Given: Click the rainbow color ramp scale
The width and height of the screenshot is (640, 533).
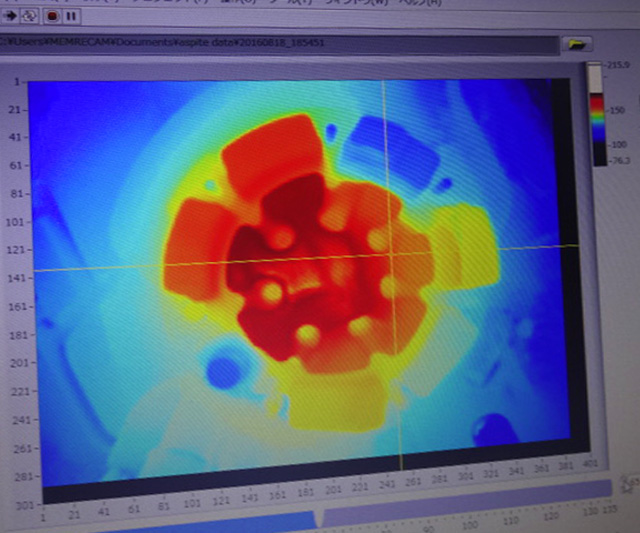Looking at the screenshot, I should click(x=597, y=114).
